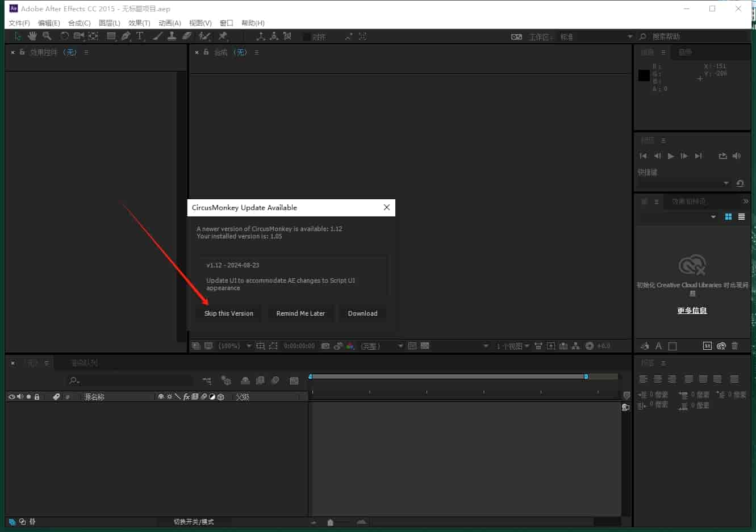Click the show channel RGB icon in viewer
Image resolution: width=756 pixels, height=532 pixels.
pos(350,346)
